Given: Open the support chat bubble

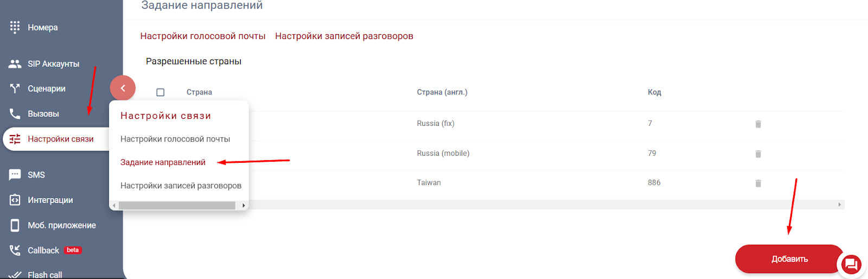Looking at the screenshot, I should click(851, 264).
